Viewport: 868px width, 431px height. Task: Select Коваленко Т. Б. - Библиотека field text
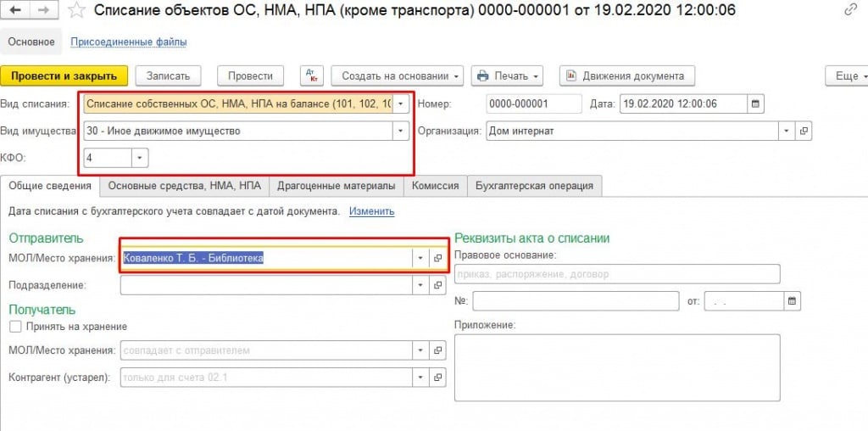(x=193, y=258)
